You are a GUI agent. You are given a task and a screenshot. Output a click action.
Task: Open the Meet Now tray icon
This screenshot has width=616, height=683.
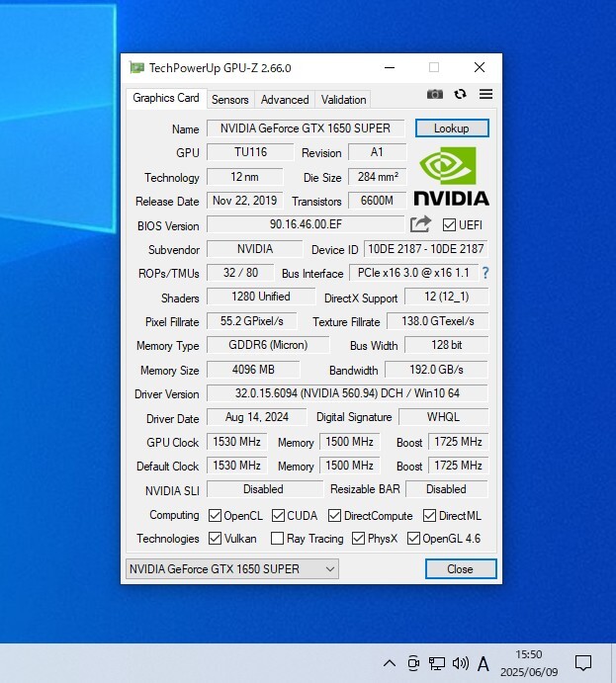413,663
